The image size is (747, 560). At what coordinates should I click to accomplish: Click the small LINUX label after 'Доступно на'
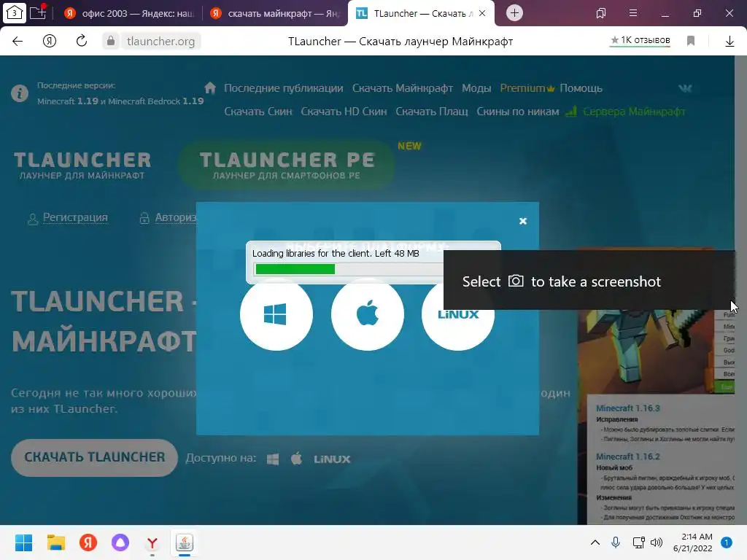click(332, 459)
